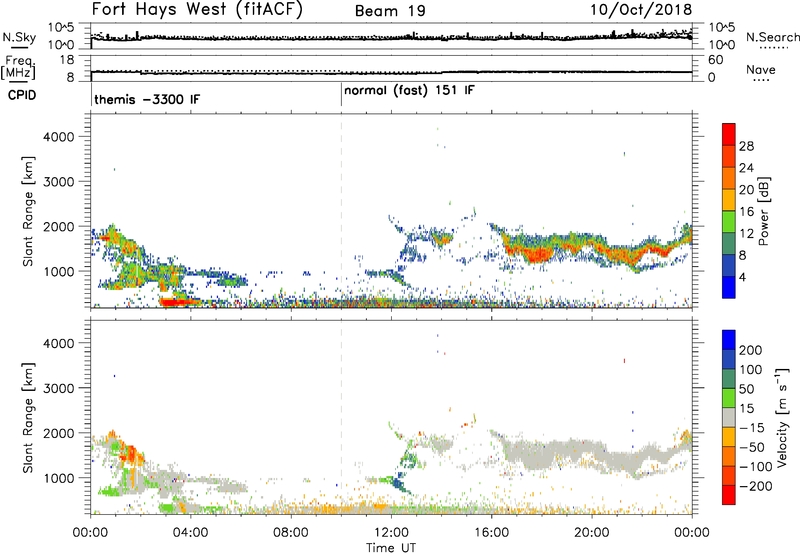The image size is (800, 554).
Task: Select the 'Beam 19' label
Action: (x=390, y=11)
